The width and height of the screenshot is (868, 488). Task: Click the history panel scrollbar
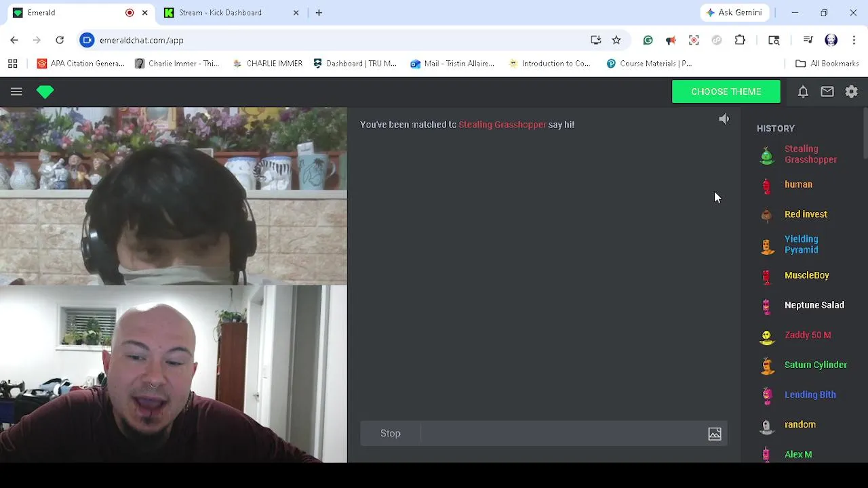[x=865, y=134]
